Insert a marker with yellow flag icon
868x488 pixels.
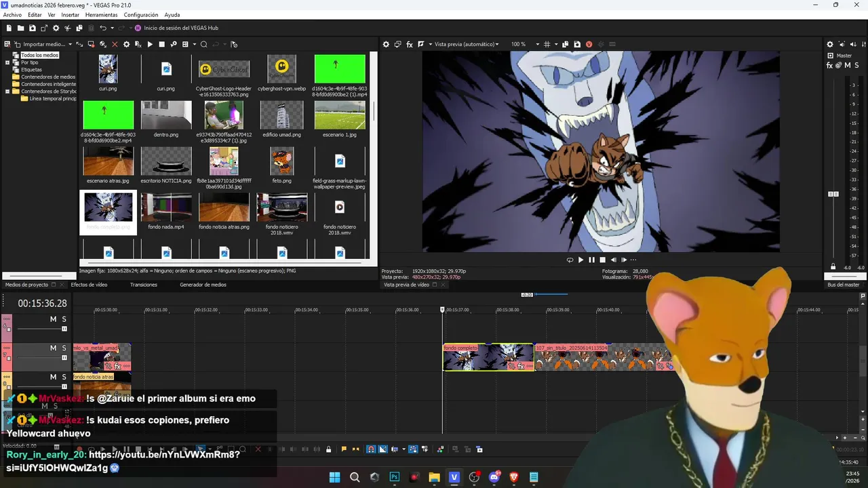coord(344,449)
